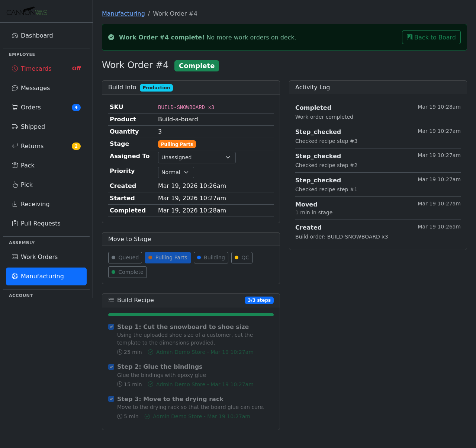Click the Shipped truck icon
The width and height of the screenshot is (476, 448).
tap(15, 127)
